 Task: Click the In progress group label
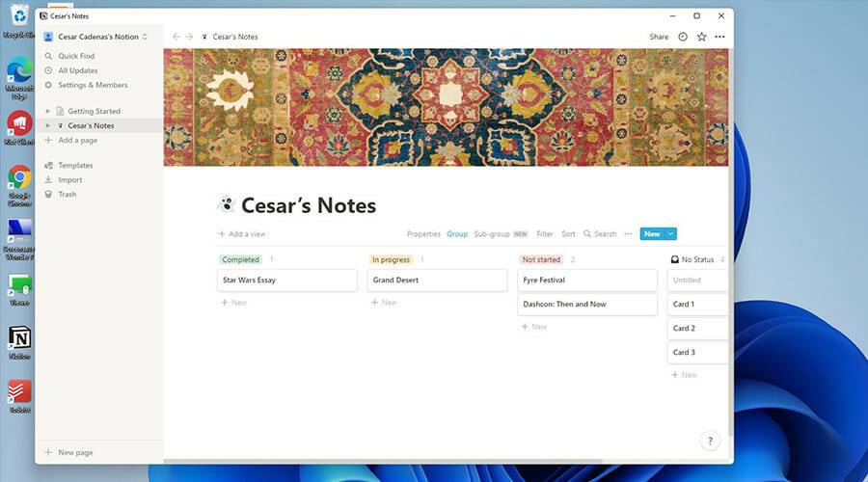pos(391,259)
